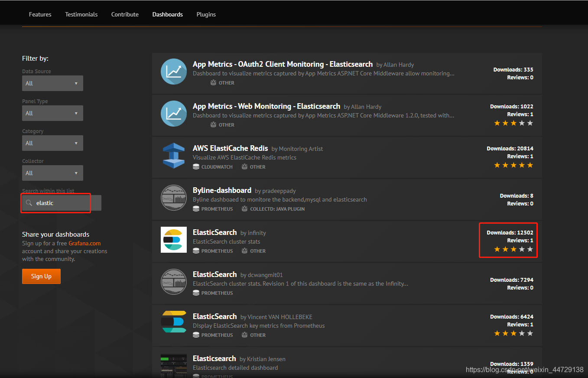588x378 pixels.
Task: Open the Elasticsearch dashboard by Kristian Jensen
Action: pos(214,358)
